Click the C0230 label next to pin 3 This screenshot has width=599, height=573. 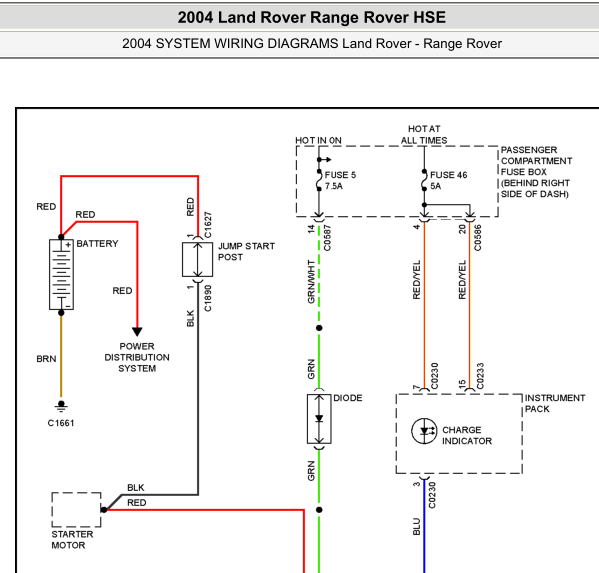[432, 495]
